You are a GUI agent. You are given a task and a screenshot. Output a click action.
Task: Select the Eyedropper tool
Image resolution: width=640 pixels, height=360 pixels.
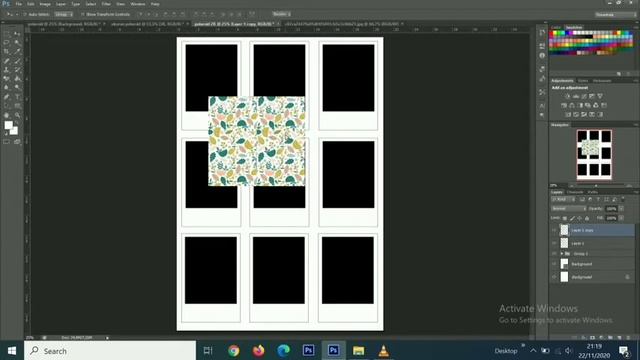[x=17, y=51]
